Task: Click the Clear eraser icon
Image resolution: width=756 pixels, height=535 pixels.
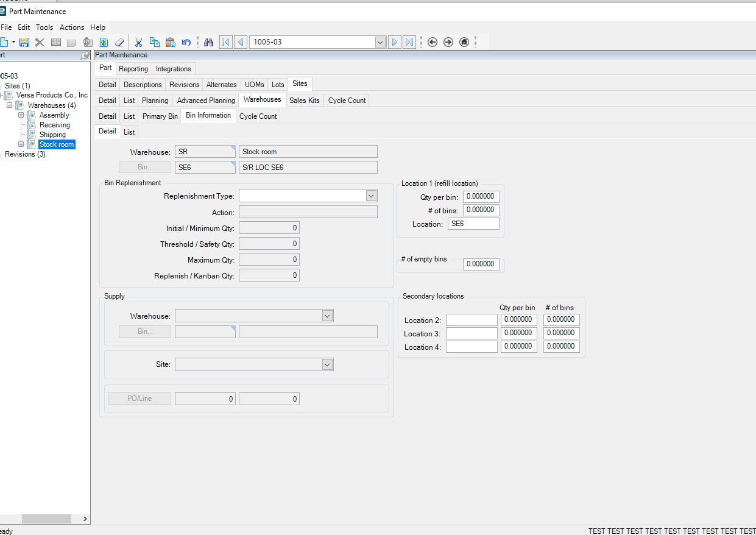Action: point(119,42)
